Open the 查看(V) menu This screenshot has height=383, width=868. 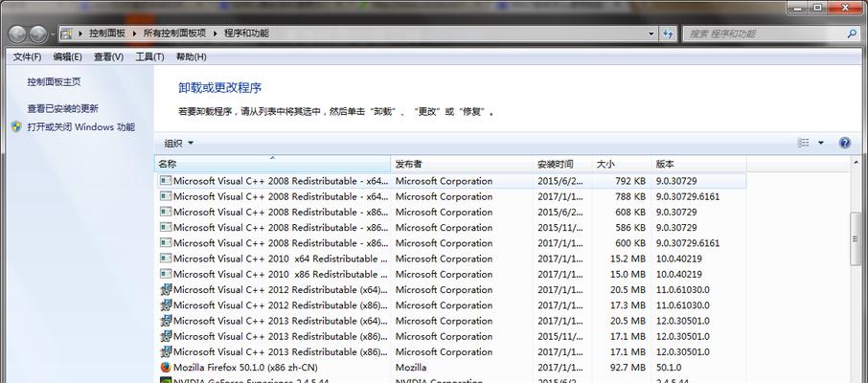pos(108,56)
